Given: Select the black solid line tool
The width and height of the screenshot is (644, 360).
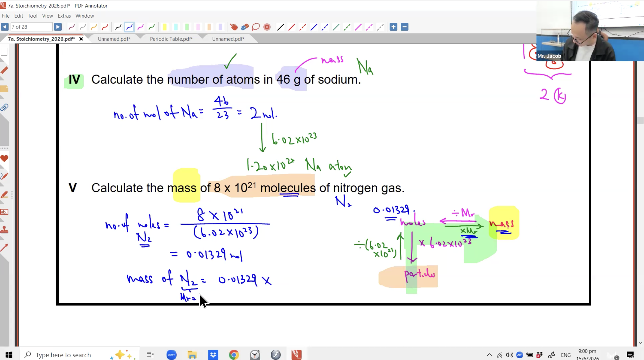Looking at the screenshot, I should click(x=281, y=27).
